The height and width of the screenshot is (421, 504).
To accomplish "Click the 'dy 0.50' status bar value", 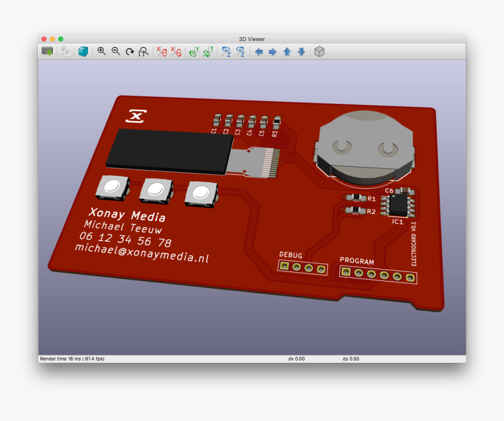I will 350,359.
